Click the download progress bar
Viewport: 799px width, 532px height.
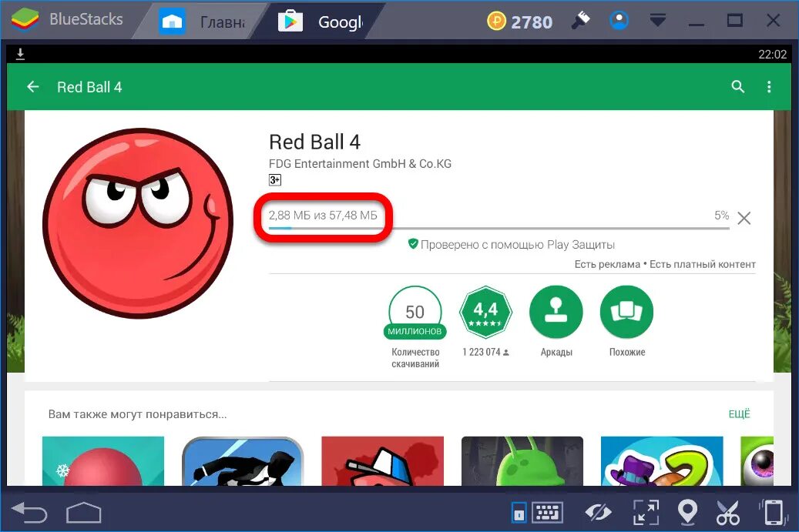[x=499, y=228]
